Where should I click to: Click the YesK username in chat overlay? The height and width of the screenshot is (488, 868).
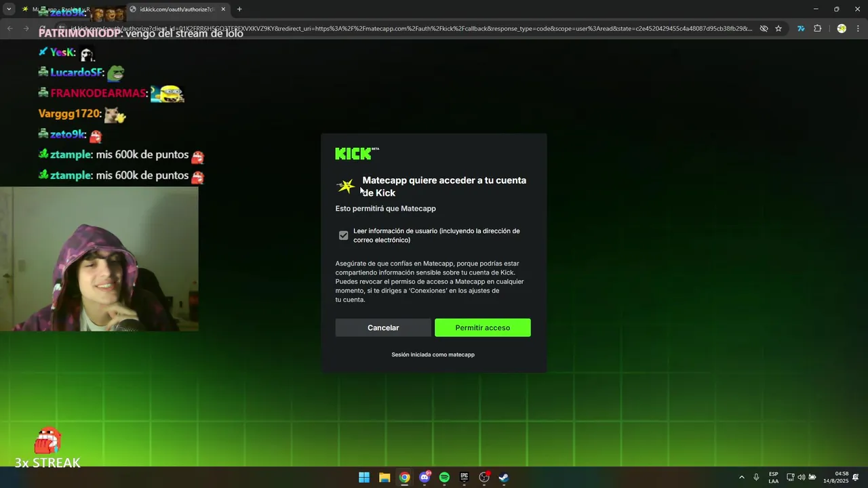point(61,52)
